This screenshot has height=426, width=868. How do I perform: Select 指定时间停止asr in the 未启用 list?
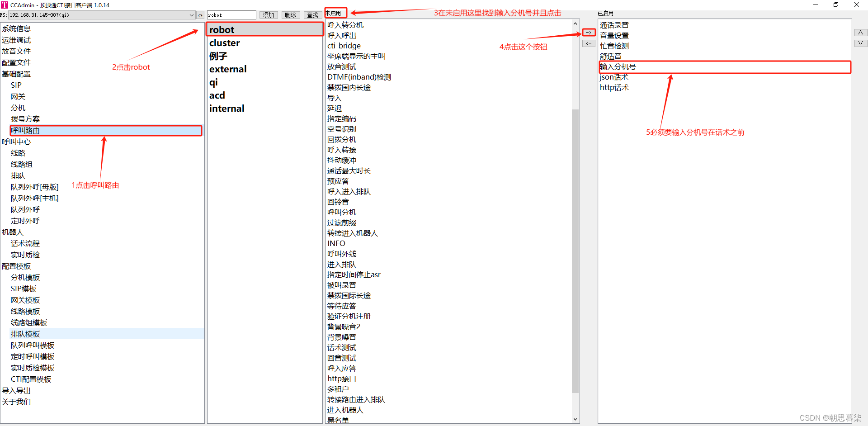tap(354, 275)
